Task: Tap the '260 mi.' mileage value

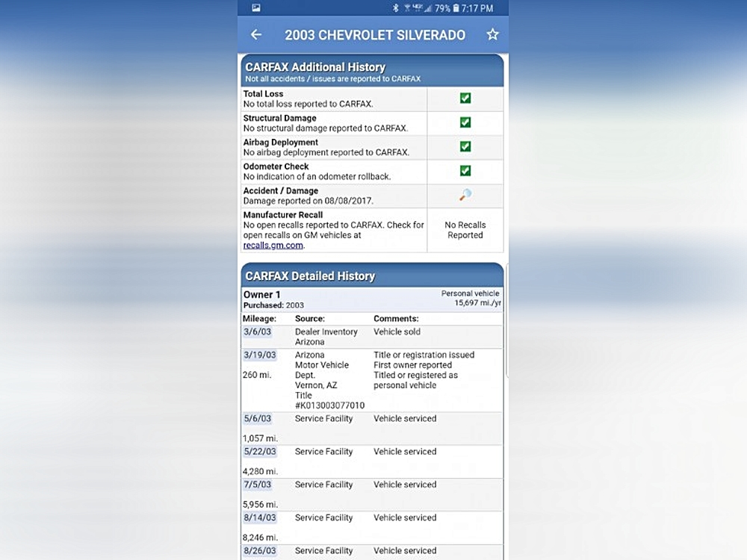Action: (x=257, y=375)
